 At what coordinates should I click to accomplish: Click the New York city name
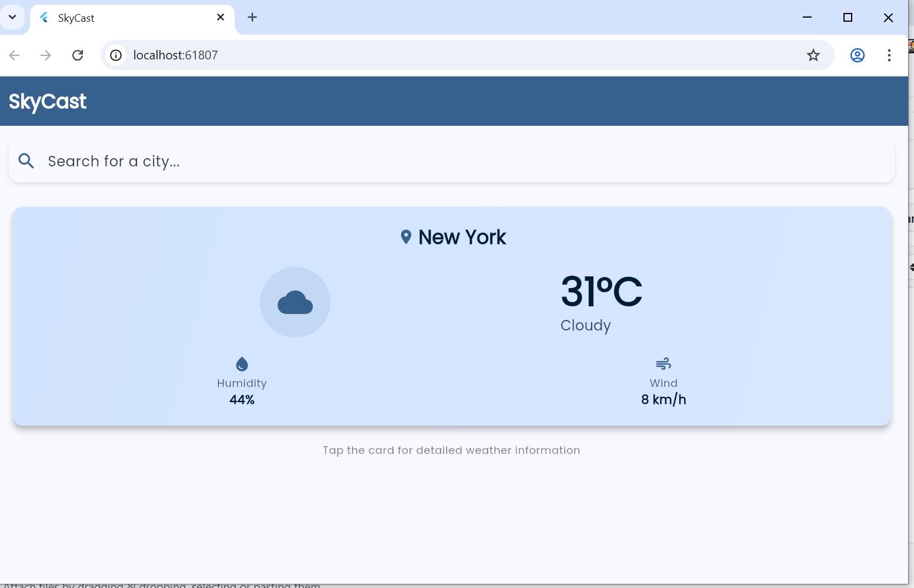(462, 237)
